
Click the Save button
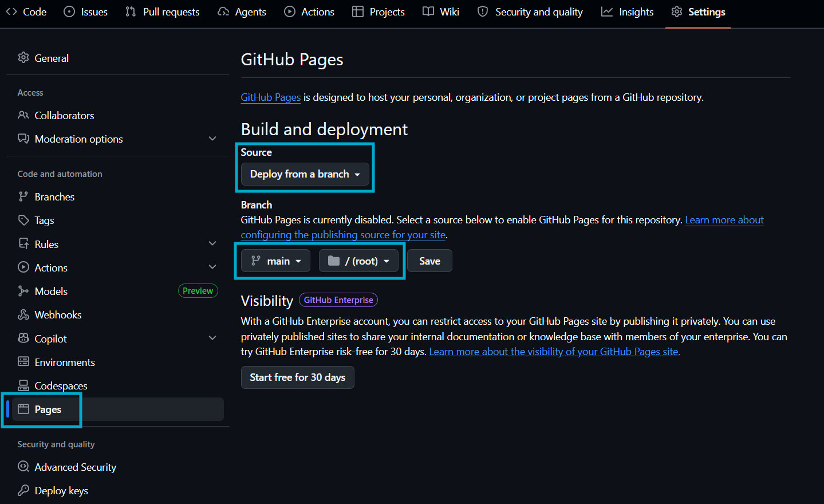[x=429, y=261]
